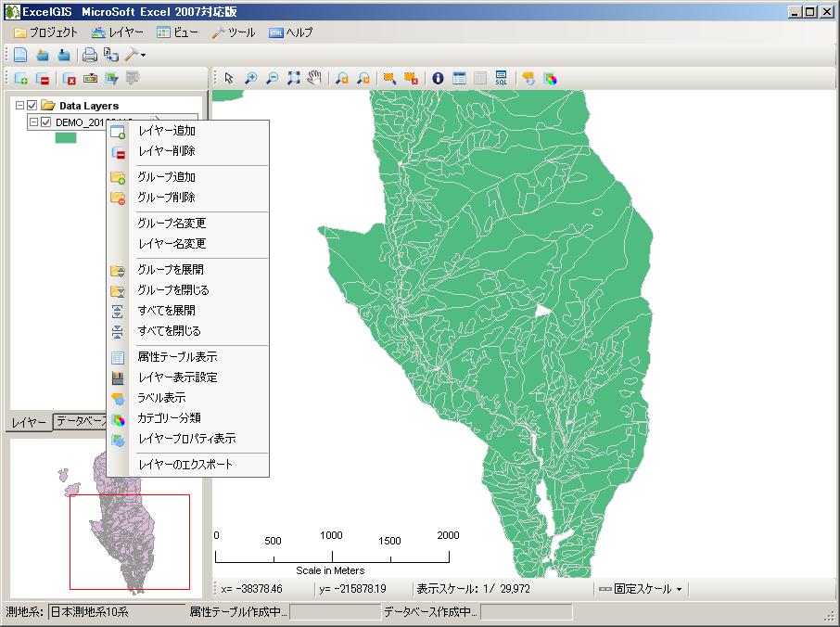Click the Add Layer icon above the layer tree

(x=20, y=78)
